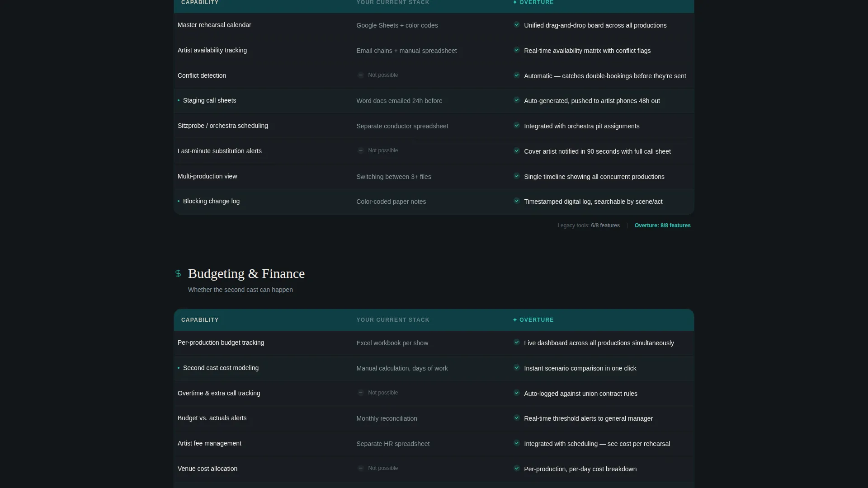This screenshot has width=868, height=488.
Task: Click the Monthly reconciliation cell
Action: [x=387, y=418]
